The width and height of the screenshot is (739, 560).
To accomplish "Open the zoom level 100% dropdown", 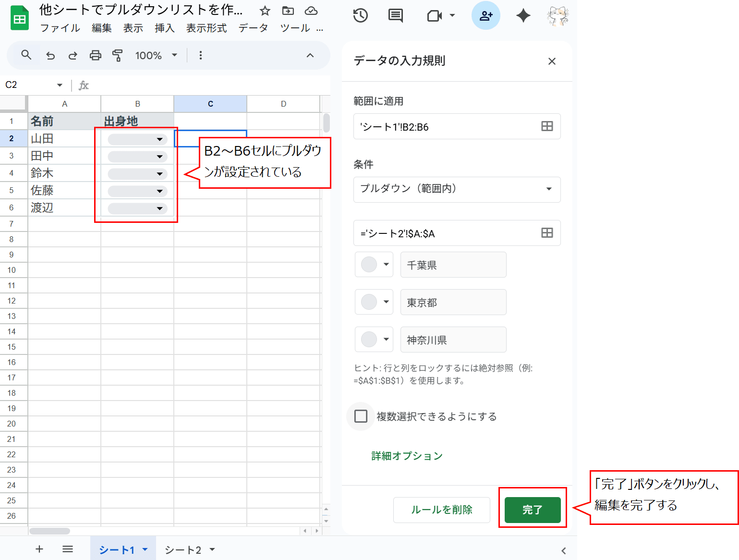I will coord(155,55).
